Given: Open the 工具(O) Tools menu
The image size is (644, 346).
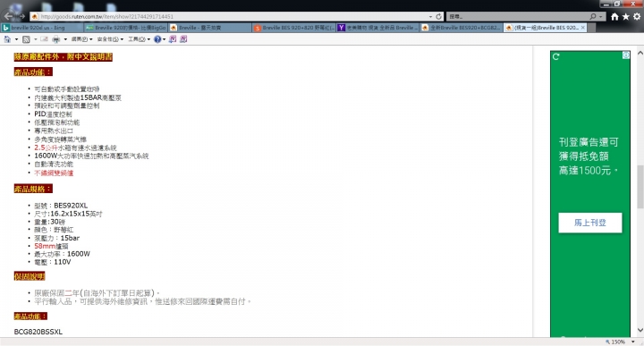Looking at the screenshot, I should 139,39.
